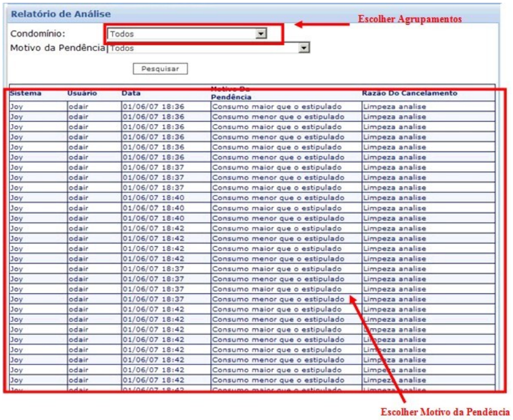Select first row's Limpeza analise cell

point(395,106)
